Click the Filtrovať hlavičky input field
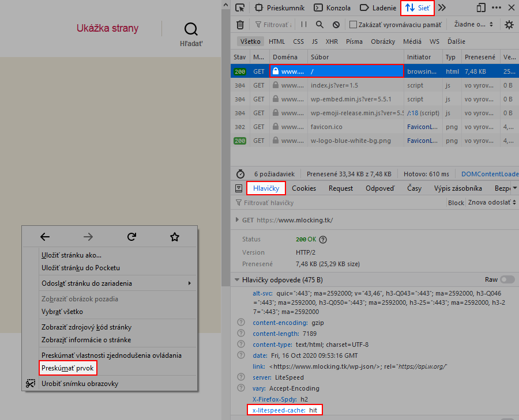This screenshot has height=420, width=519. (x=340, y=203)
